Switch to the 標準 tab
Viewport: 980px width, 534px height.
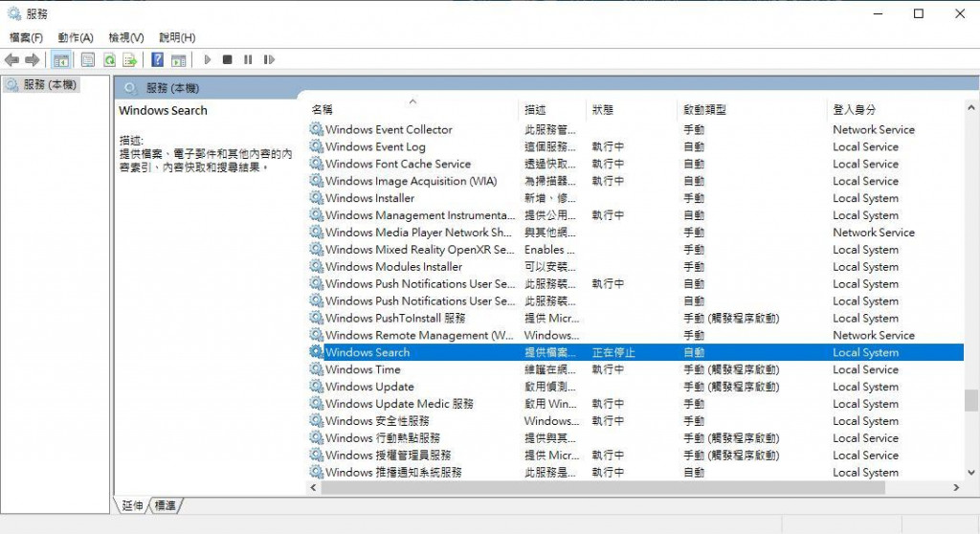pyautogui.click(x=166, y=505)
